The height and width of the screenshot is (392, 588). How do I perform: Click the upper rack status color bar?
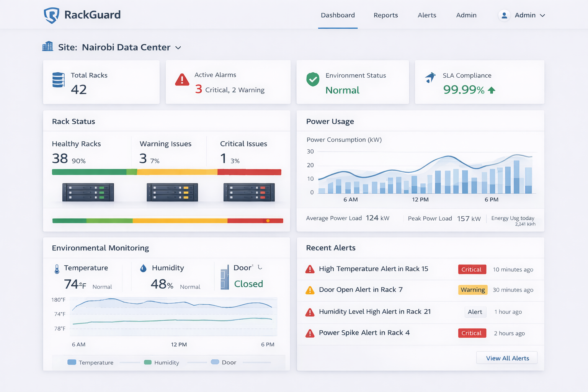click(167, 172)
